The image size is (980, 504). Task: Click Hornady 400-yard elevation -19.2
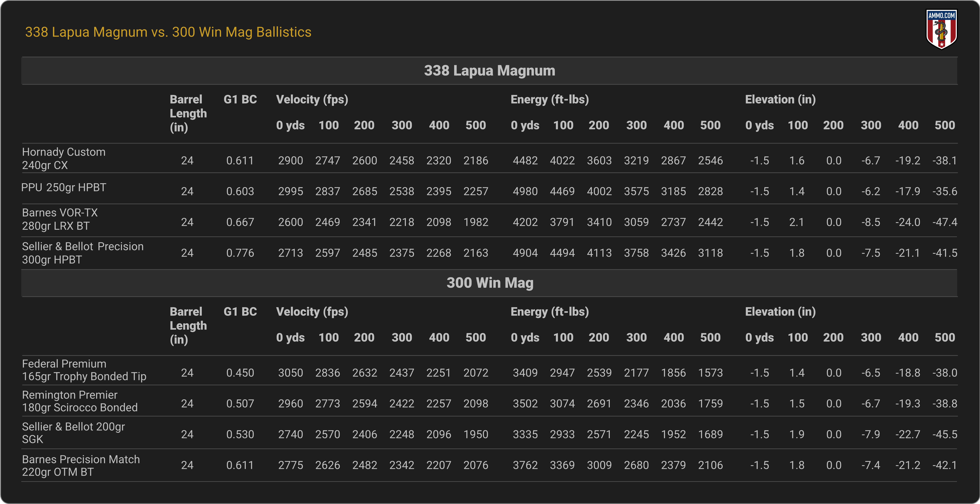[x=908, y=161]
